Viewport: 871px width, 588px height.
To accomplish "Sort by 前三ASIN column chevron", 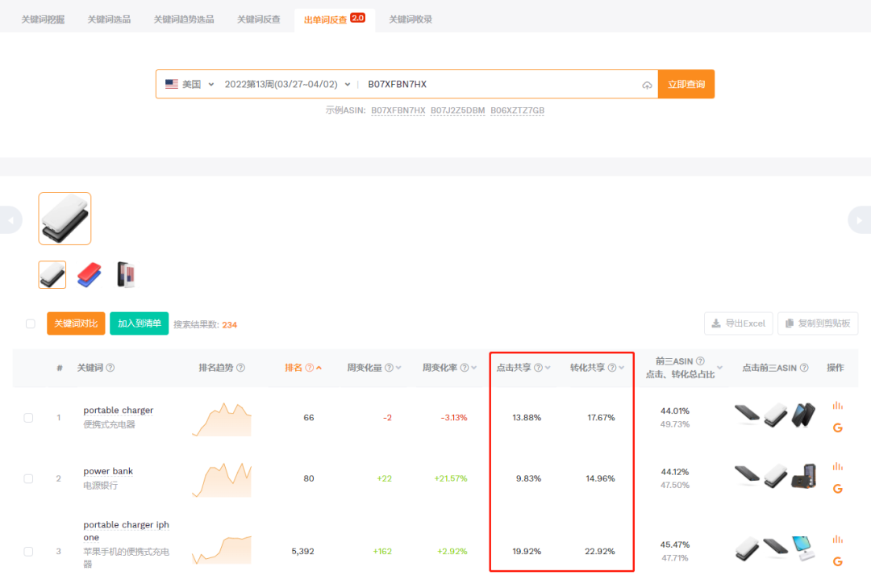I will [x=720, y=367].
